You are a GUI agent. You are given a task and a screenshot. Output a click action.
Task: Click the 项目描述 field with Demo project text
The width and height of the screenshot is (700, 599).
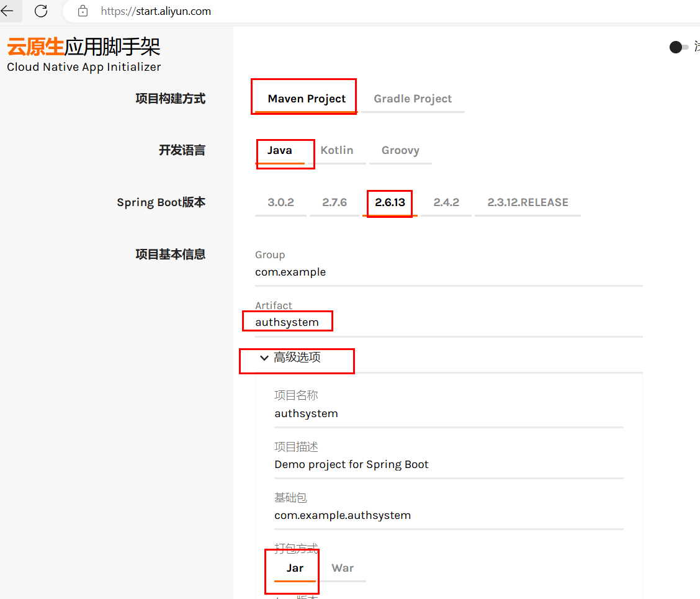(x=449, y=464)
